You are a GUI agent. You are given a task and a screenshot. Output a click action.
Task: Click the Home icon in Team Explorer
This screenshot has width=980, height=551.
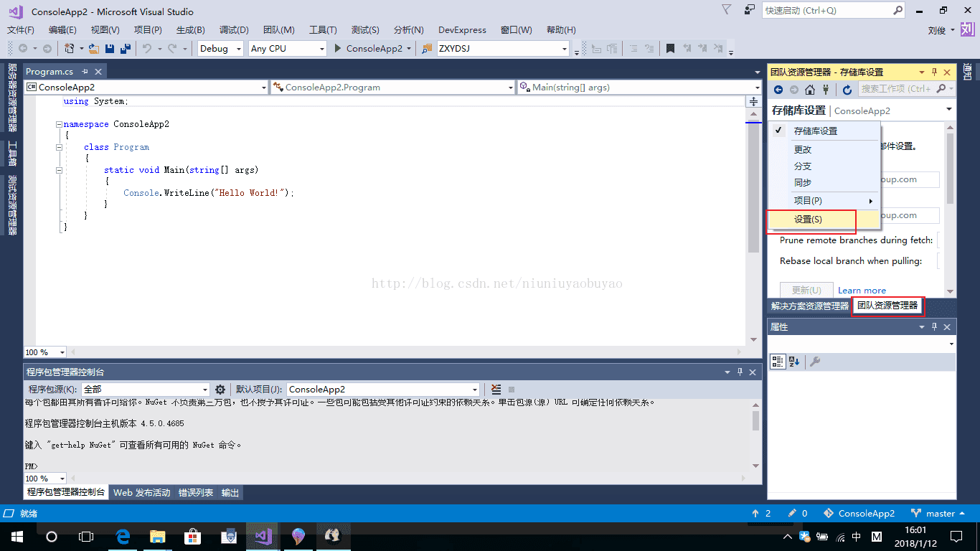(x=810, y=90)
